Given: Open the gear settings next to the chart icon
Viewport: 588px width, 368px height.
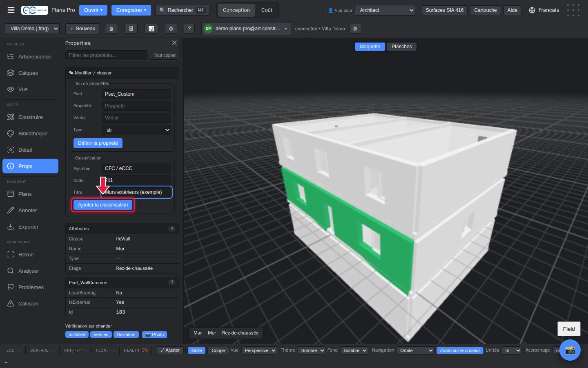Looking at the screenshot, I should click(x=171, y=29).
